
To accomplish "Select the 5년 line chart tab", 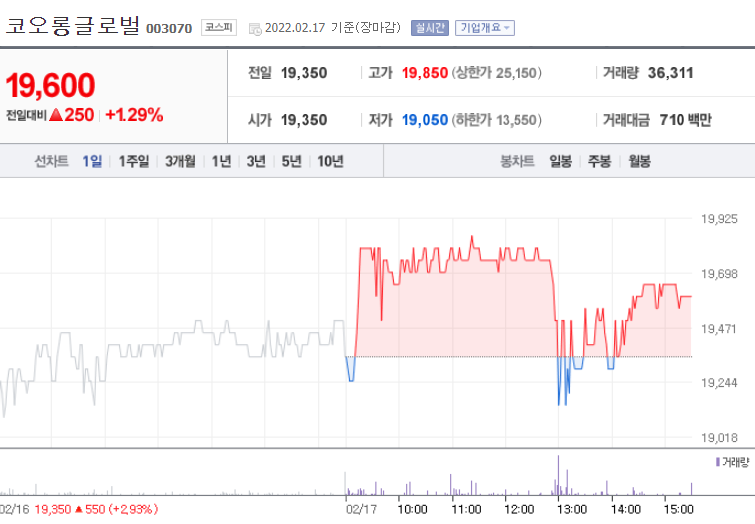I will tap(291, 161).
